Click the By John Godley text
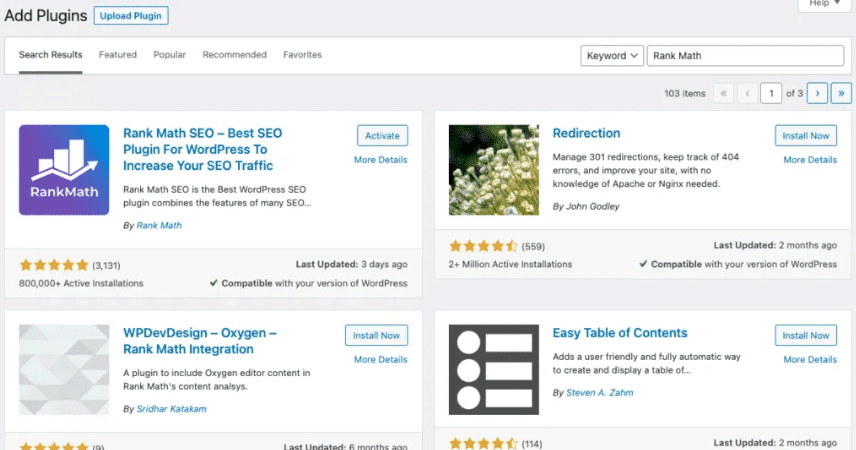 click(x=586, y=206)
